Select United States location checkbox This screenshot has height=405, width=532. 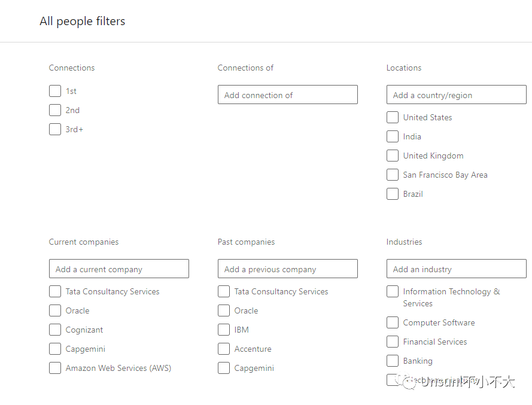[393, 117]
